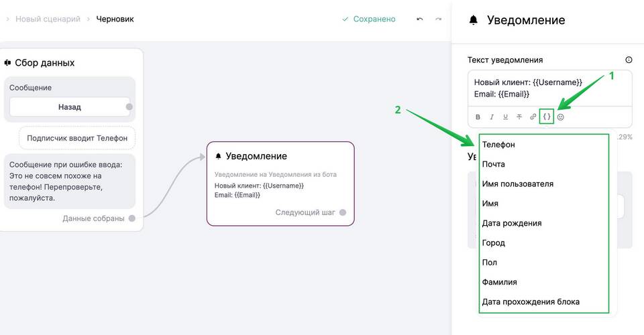Open Новый сценарий breadcrumb link

pos(48,19)
